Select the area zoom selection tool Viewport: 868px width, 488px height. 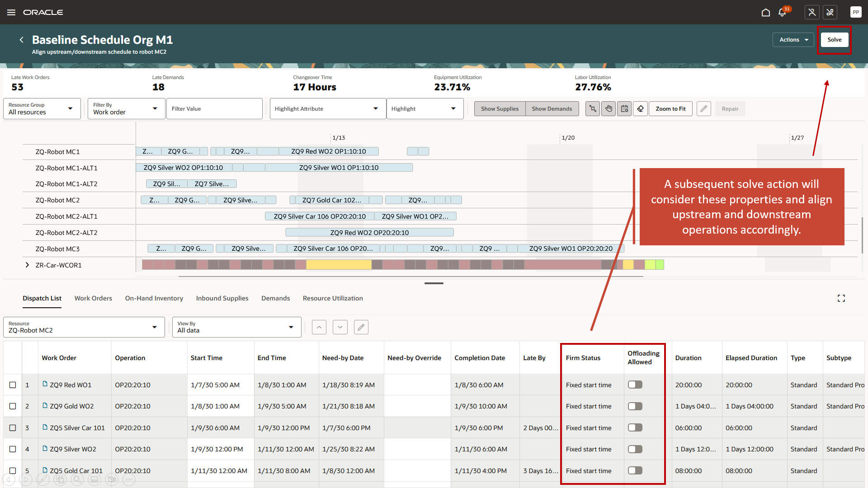point(593,109)
